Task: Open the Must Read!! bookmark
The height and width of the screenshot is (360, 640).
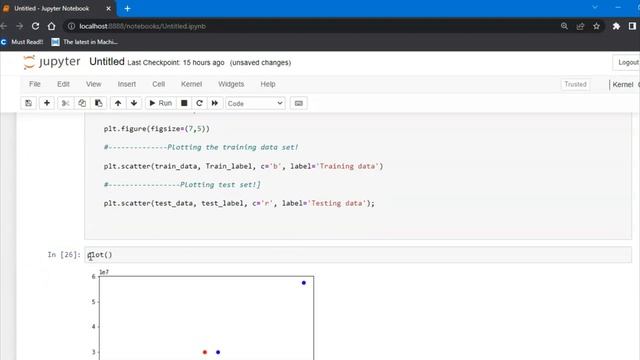Action: click(x=22, y=42)
